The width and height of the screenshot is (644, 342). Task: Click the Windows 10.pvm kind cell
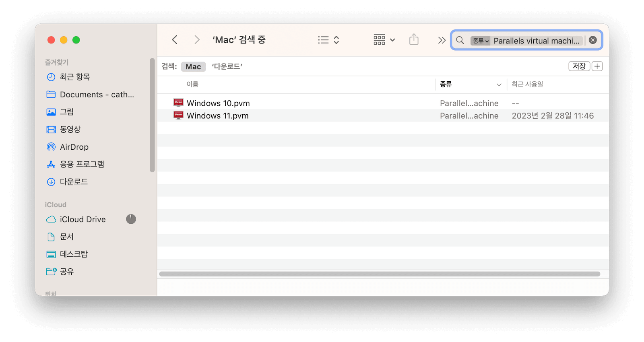(469, 103)
